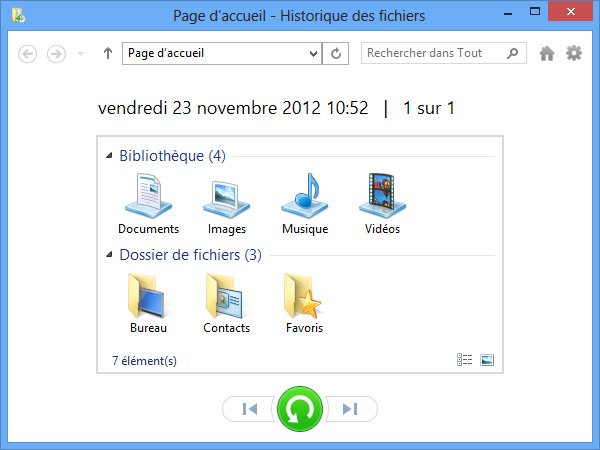Switch to large icons view
600x450 pixels.
point(487,360)
